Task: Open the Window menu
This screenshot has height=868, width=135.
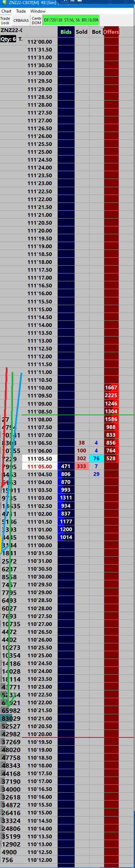Action: click(x=38, y=11)
